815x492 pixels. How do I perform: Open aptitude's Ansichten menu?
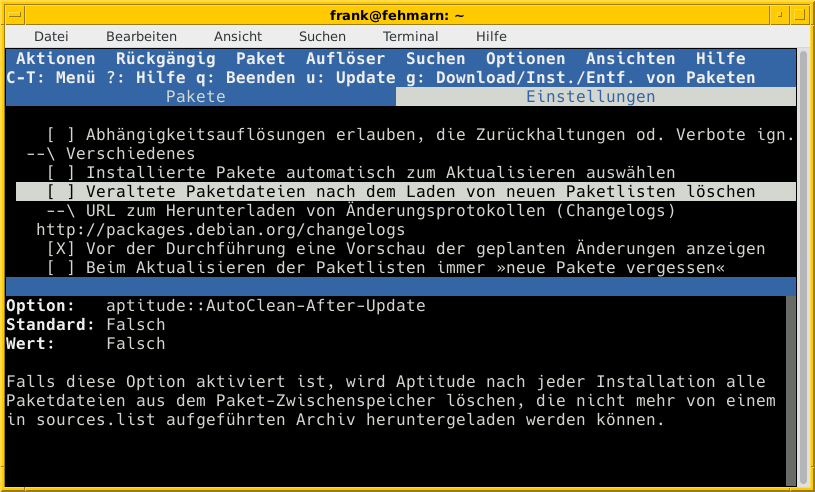pyautogui.click(x=630, y=59)
